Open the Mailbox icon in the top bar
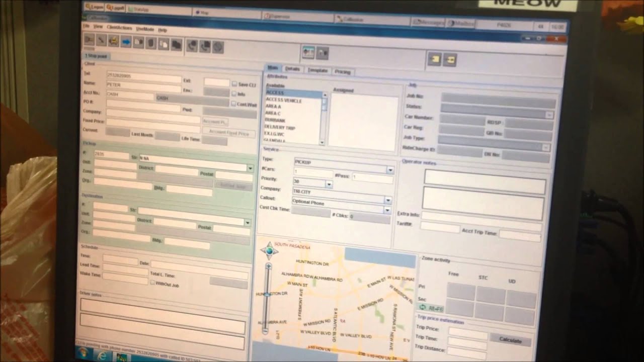644x362 pixels. [x=461, y=24]
